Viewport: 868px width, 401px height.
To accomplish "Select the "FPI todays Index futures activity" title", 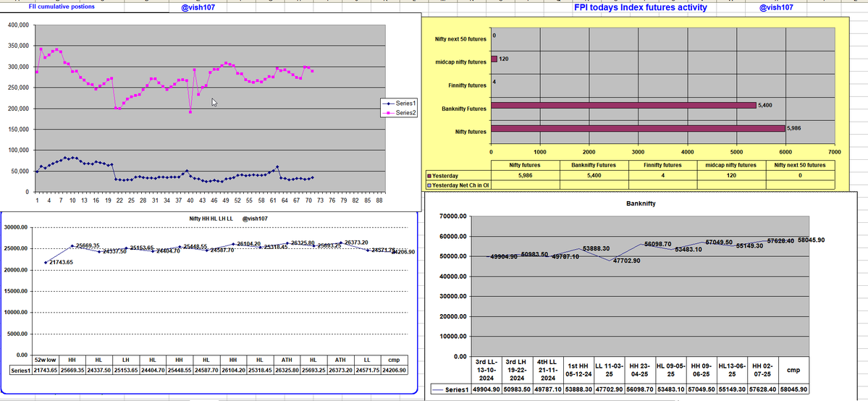I will (641, 7).
